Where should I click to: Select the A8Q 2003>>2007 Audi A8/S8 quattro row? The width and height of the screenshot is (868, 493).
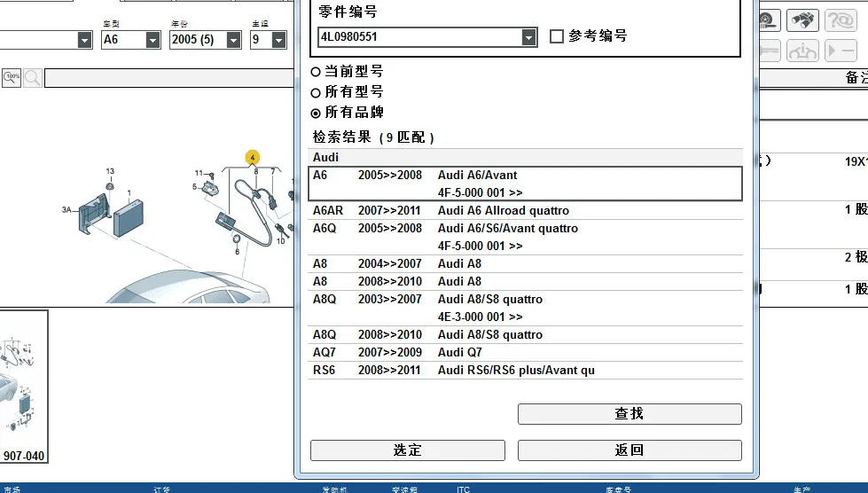coord(526,308)
